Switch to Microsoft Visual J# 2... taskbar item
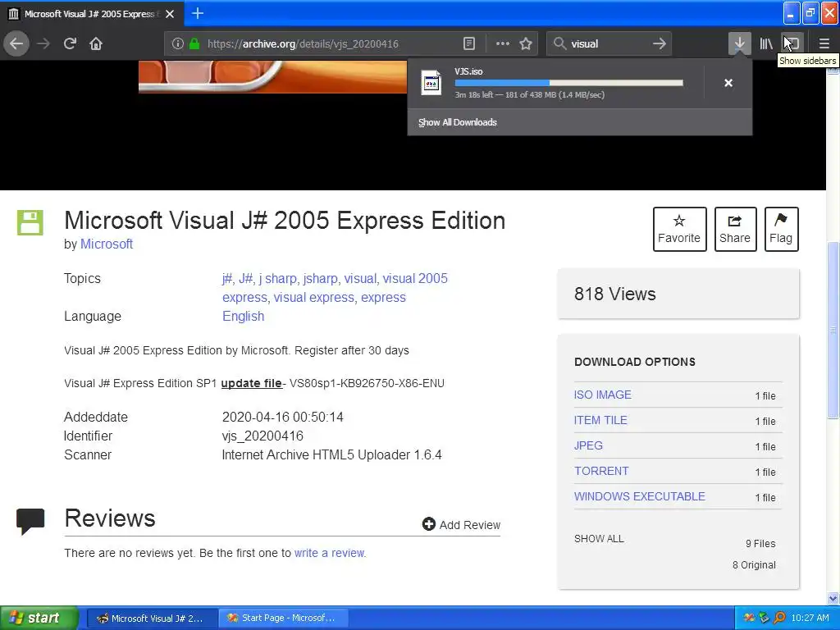The width and height of the screenshot is (840, 630). pyautogui.click(x=152, y=618)
